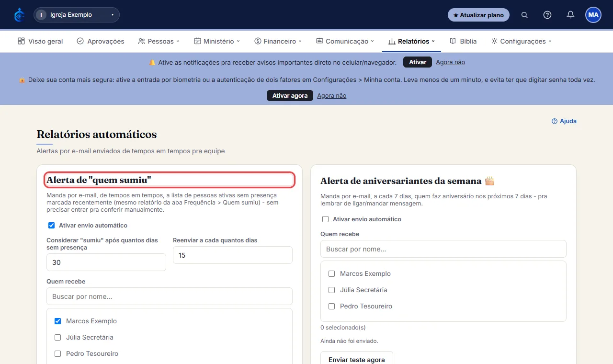The width and height of the screenshot is (613, 364).
Task: Click the Ativar agora security button
Action: pos(290,96)
